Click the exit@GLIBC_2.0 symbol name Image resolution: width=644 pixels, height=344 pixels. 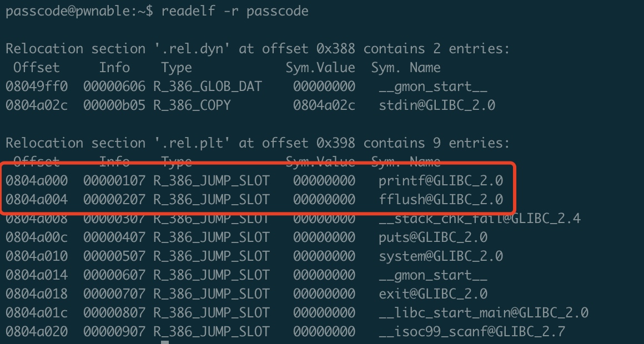(433, 294)
